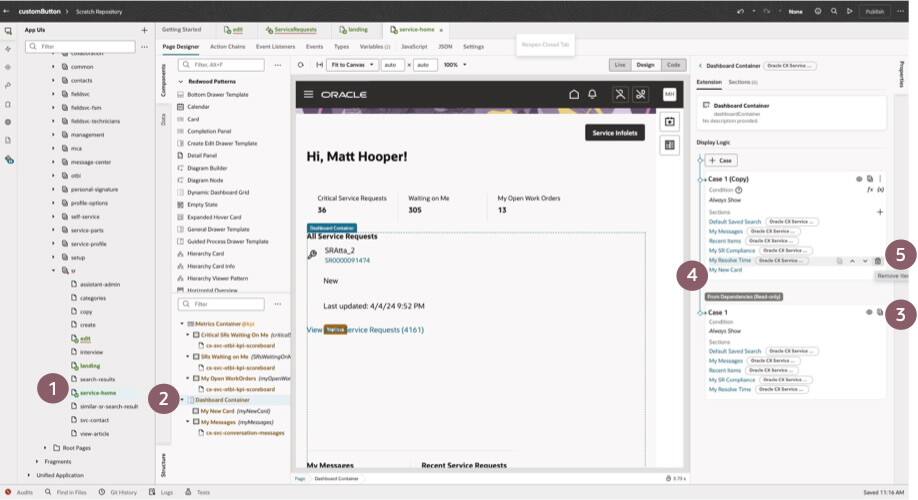Click the bell notifications icon in preview
This screenshot has width=918, height=500.
click(592, 94)
